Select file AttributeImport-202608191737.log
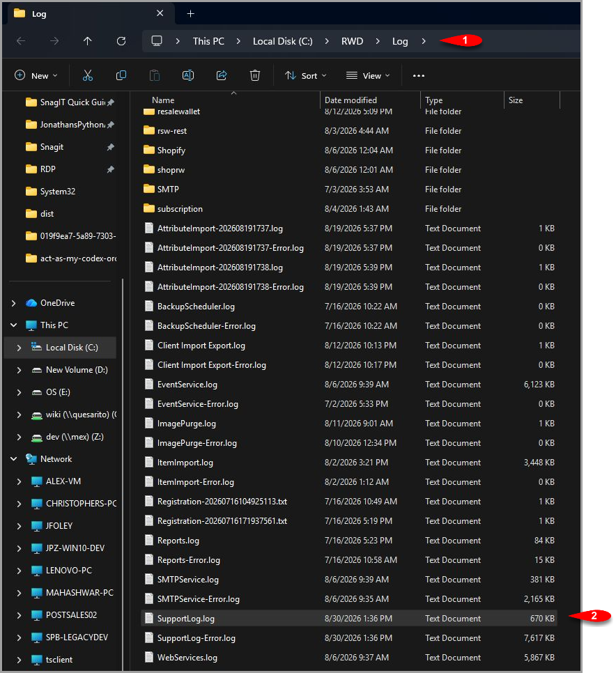Screen dimensions: 616x673 point(220,229)
